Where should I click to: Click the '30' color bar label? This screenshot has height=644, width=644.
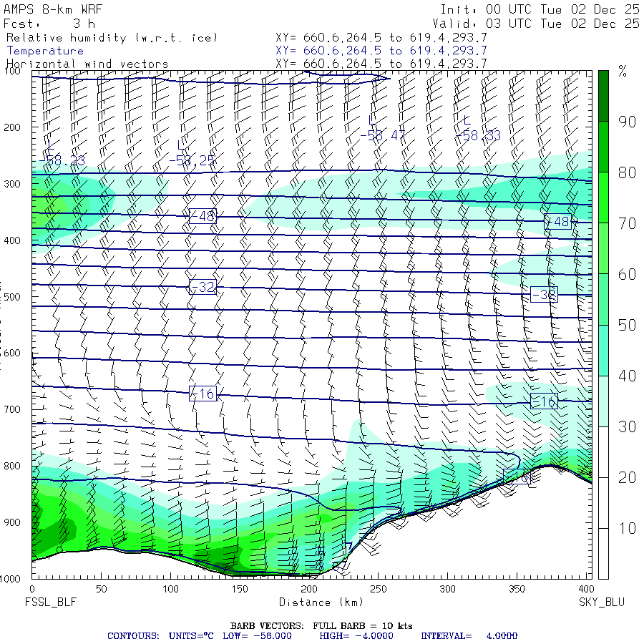pos(627,427)
